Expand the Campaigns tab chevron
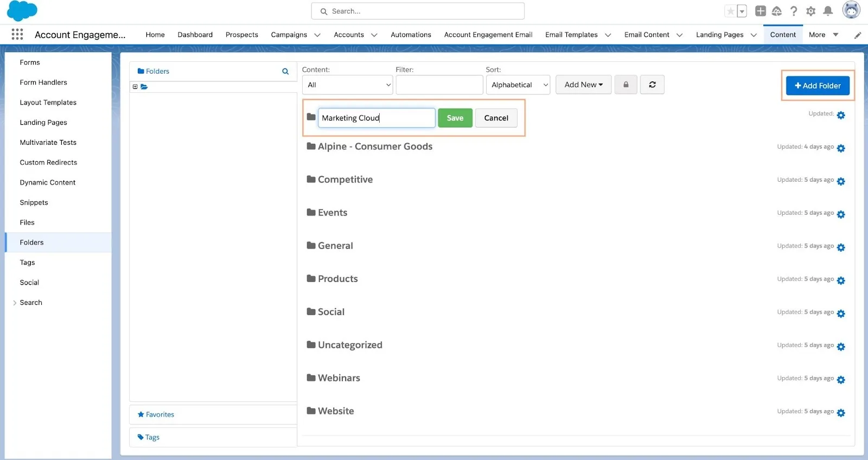The height and width of the screenshot is (460, 868). [317, 35]
